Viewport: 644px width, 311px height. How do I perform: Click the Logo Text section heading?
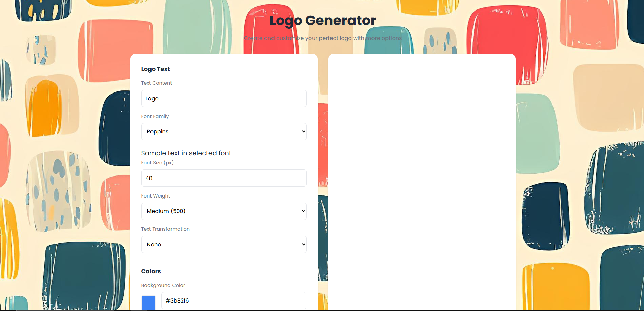(x=156, y=69)
